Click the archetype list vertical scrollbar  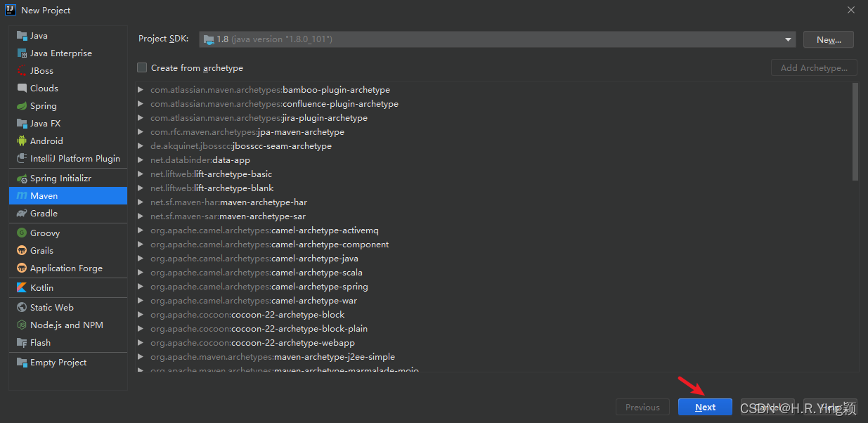(855, 132)
